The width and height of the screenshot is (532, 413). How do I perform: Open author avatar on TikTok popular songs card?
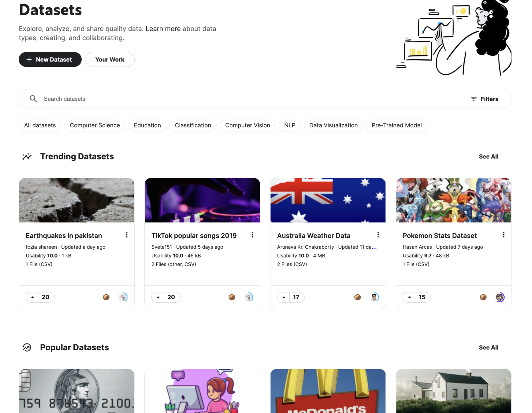(248, 297)
